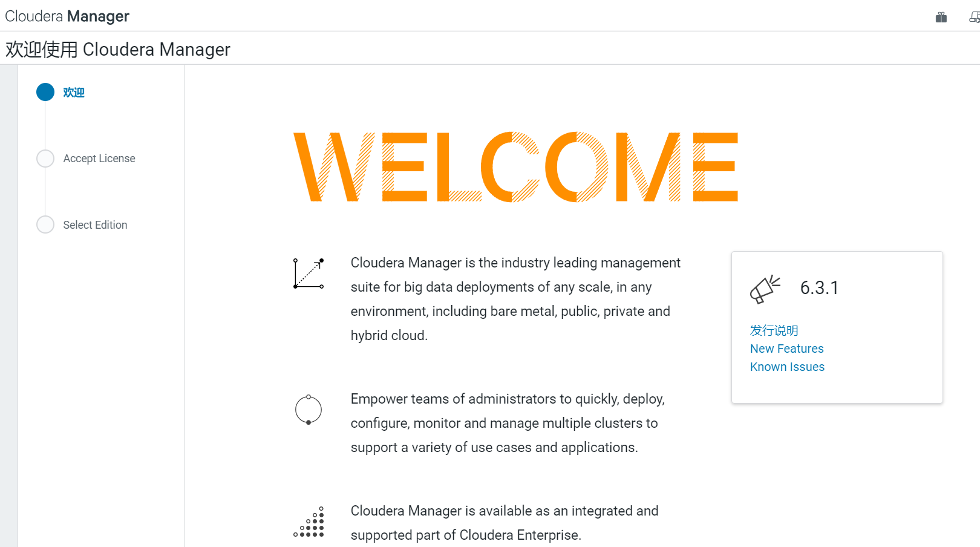Viewport: 980px width, 547px height.
Task: Click the orange WELCOME banner graphic
Action: [x=515, y=167]
